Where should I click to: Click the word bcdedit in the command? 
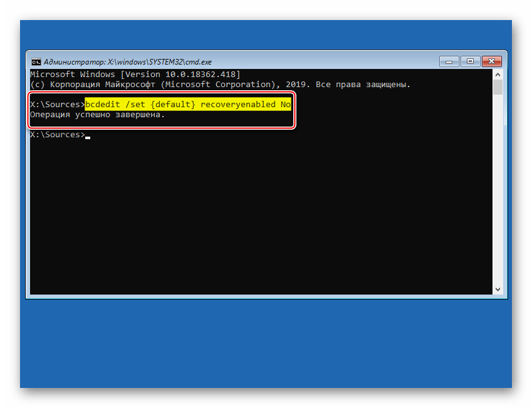point(102,104)
